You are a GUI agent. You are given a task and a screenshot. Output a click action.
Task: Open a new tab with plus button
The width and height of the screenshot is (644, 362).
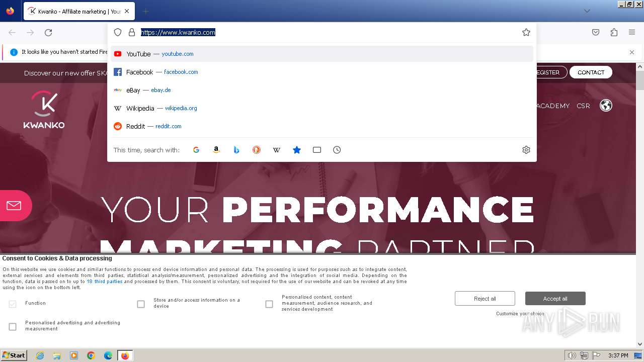145,11
